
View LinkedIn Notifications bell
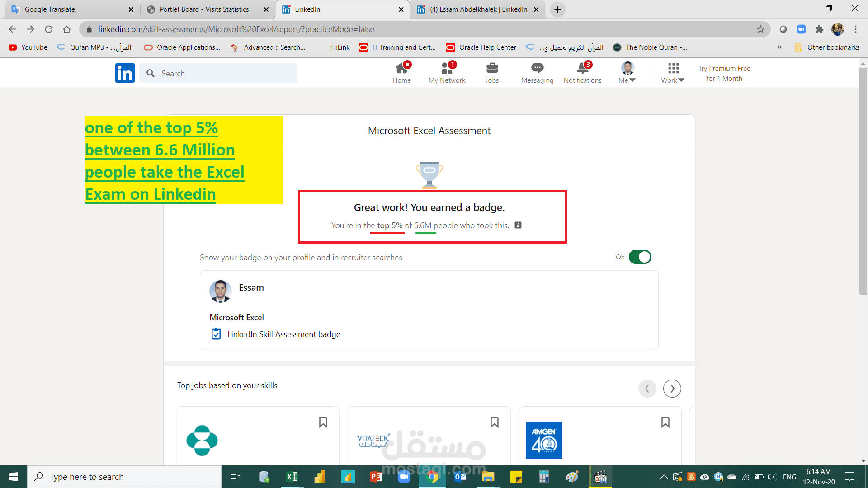coord(582,72)
